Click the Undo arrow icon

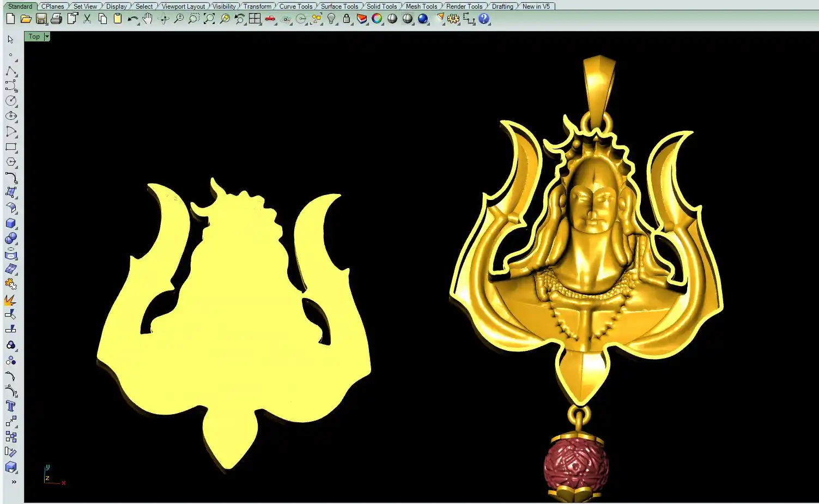coord(132,19)
